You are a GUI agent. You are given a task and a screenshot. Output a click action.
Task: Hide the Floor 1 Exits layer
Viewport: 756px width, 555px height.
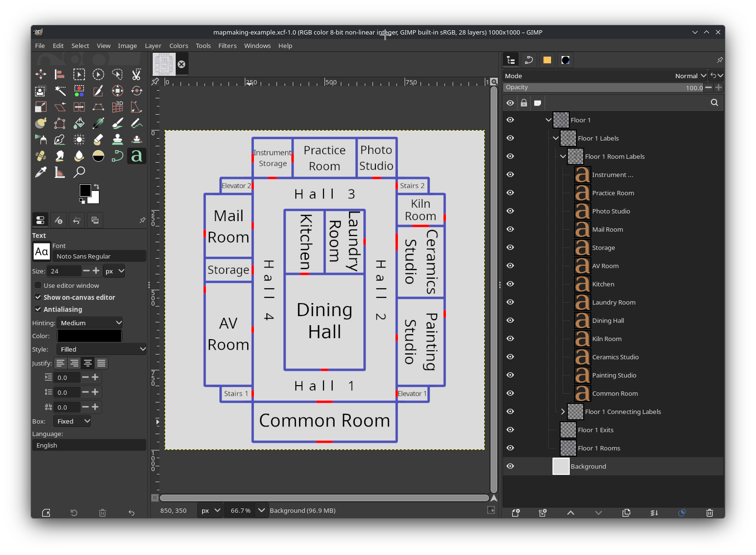pyautogui.click(x=510, y=430)
